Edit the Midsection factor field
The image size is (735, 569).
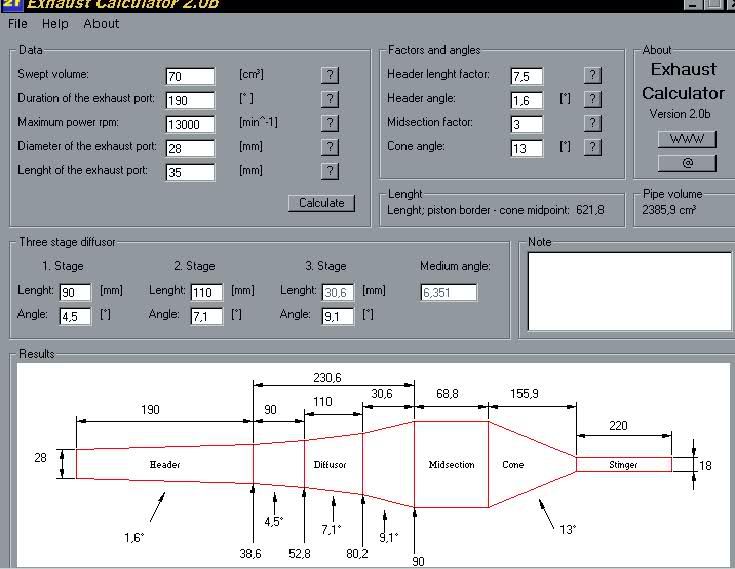527,124
